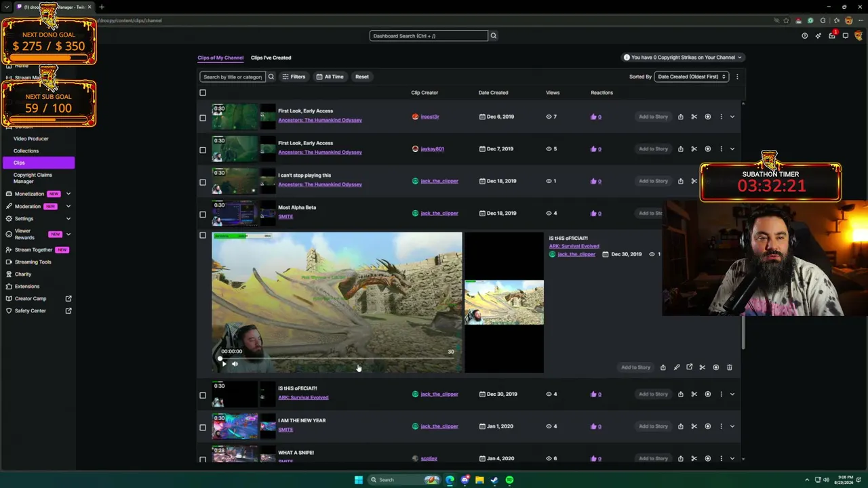Open Video Producer in sidebar

pyautogui.click(x=31, y=138)
